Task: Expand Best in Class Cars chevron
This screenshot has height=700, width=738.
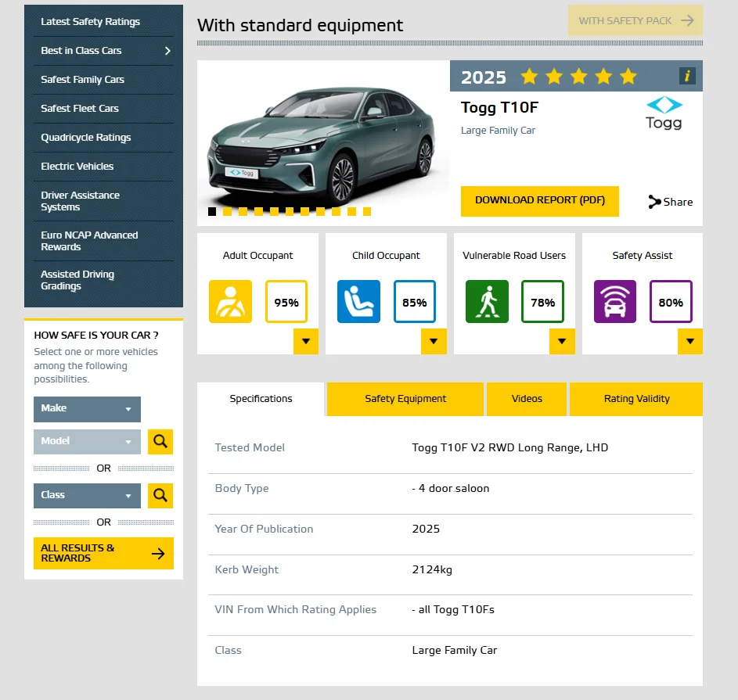Action: click(167, 51)
